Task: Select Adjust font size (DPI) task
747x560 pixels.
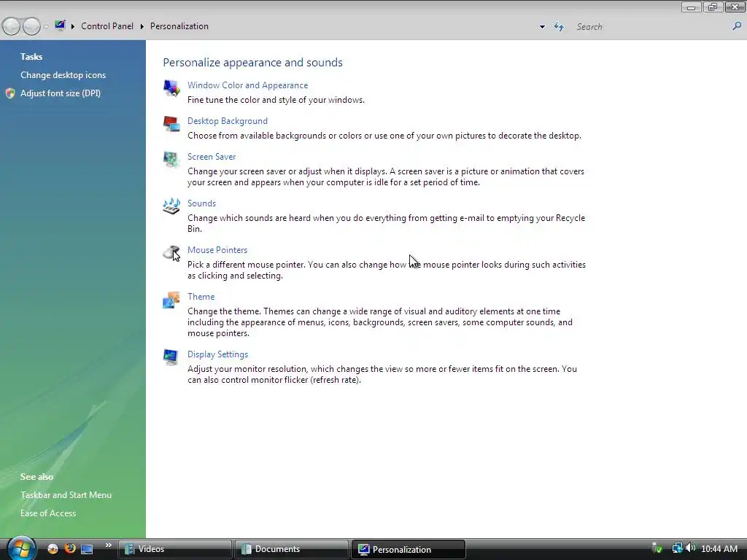Action: [x=61, y=93]
